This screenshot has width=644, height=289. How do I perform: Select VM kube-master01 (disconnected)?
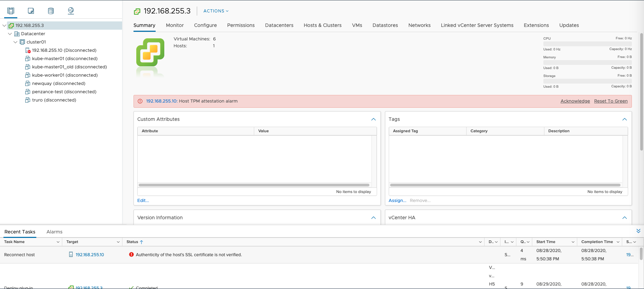[x=65, y=58]
